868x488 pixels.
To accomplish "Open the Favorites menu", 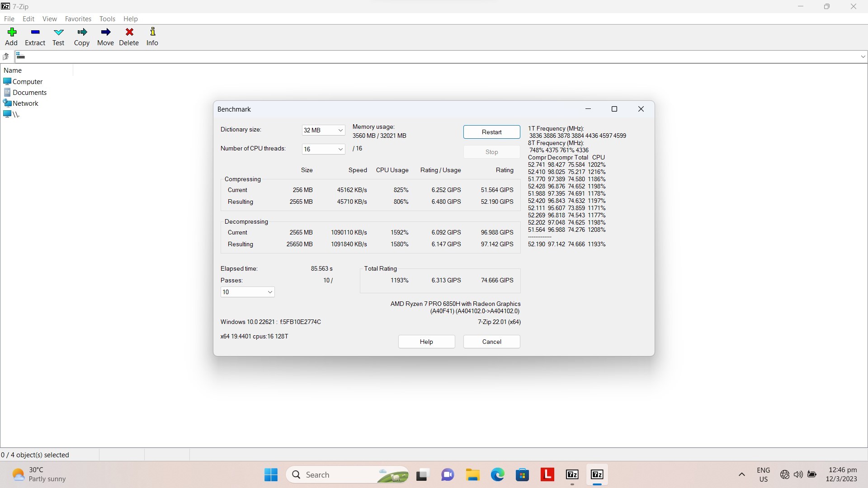I will point(78,19).
